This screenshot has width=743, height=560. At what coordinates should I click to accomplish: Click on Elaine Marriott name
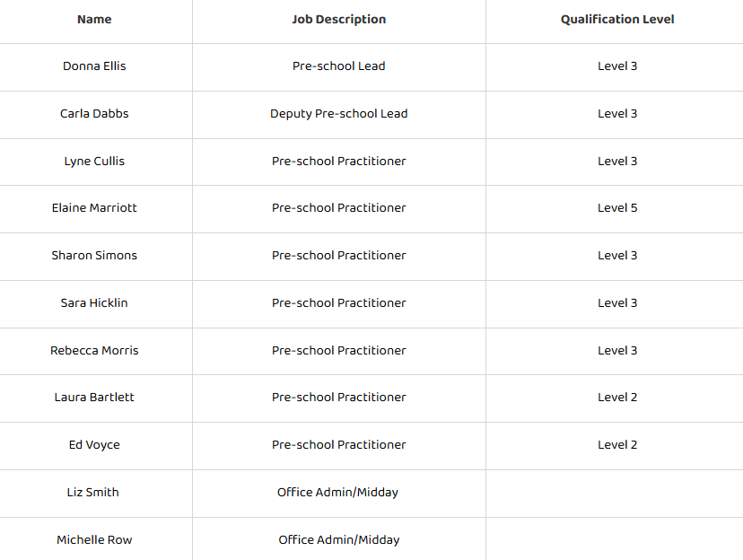tap(94, 208)
